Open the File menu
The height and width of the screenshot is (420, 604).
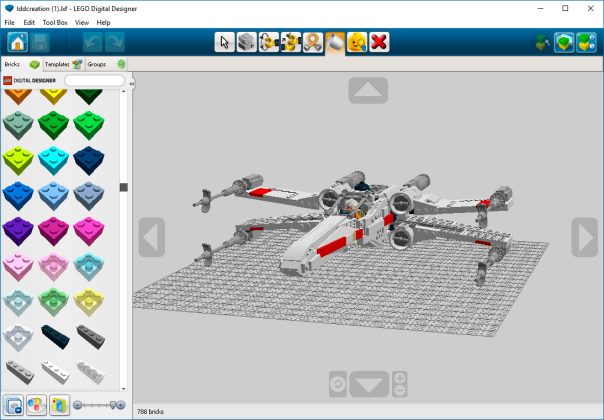tap(10, 22)
